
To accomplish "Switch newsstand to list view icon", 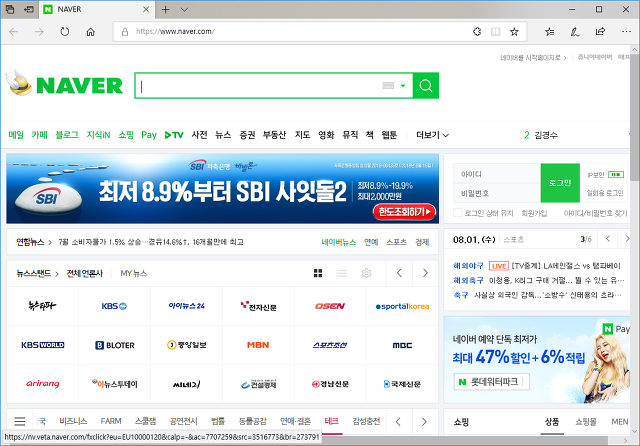I will pos(342,273).
